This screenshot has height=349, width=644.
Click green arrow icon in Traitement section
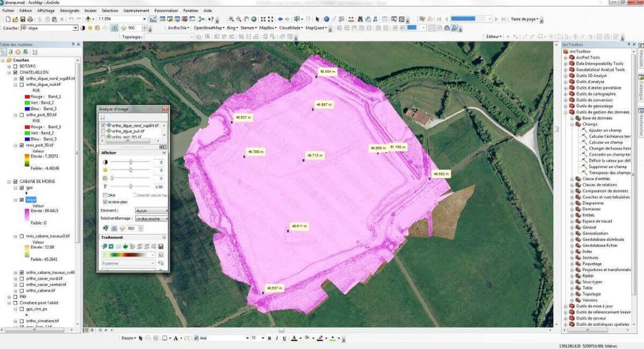click(125, 246)
